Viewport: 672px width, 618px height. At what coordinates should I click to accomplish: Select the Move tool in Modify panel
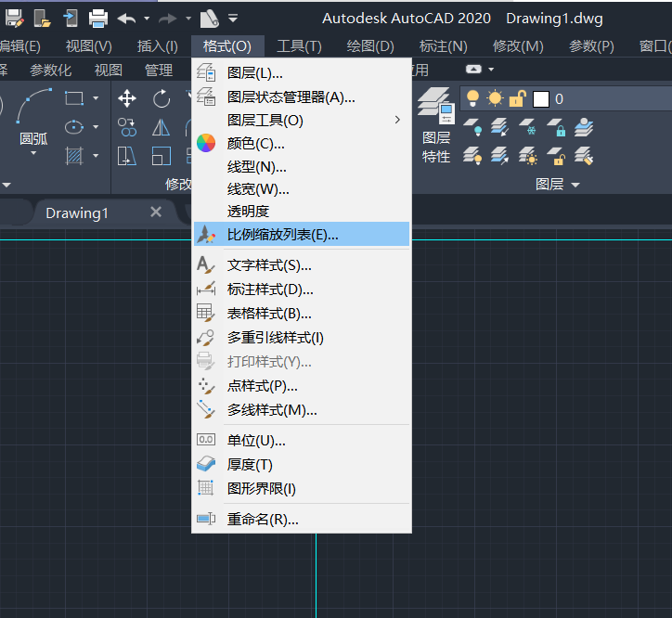[x=127, y=98]
